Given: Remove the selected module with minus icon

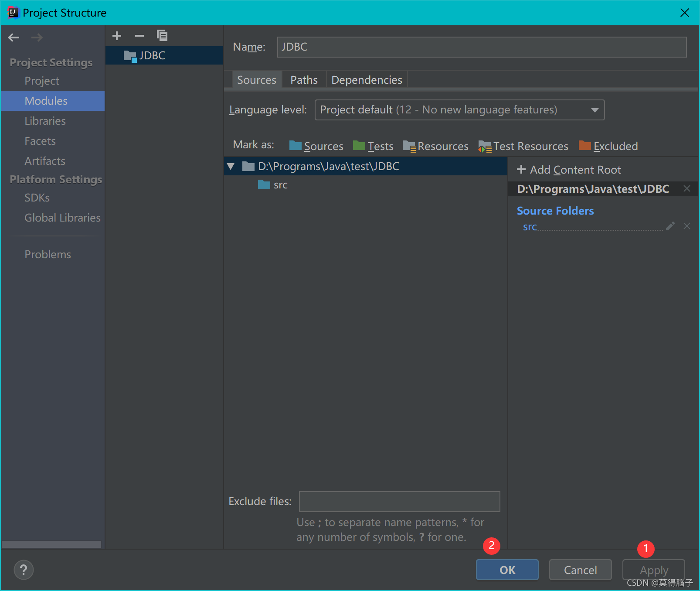Looking at the screenshot, I should click(x=139, y=36).
